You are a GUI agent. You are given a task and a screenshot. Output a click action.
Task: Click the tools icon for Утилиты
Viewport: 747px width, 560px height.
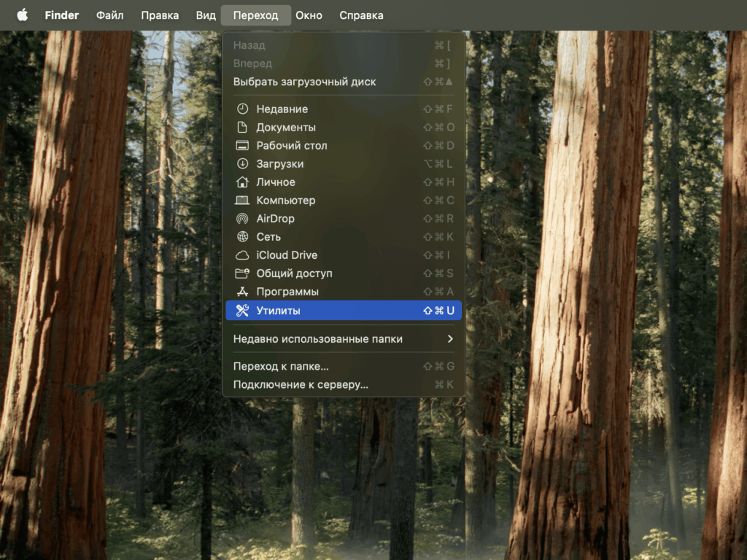[242, 311]
